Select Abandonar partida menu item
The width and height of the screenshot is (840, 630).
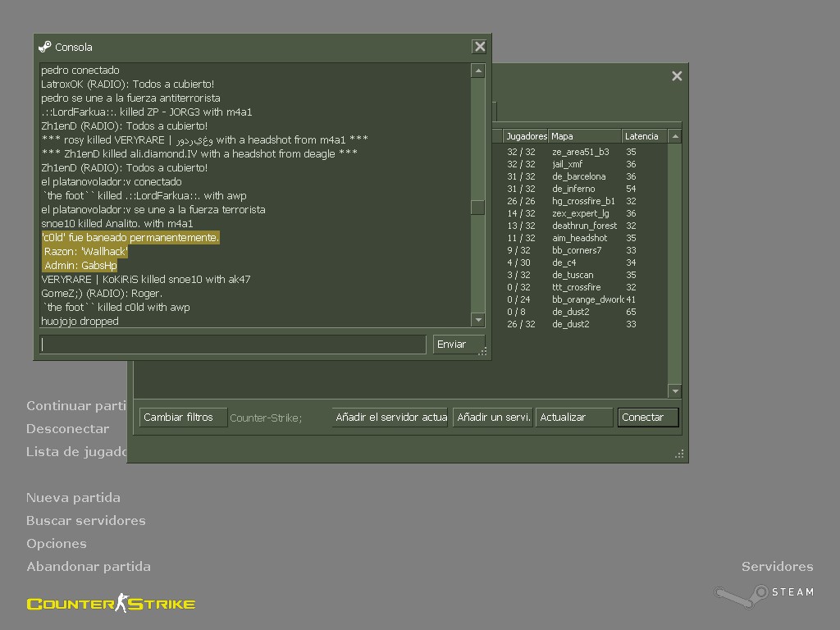pos(89,567)
